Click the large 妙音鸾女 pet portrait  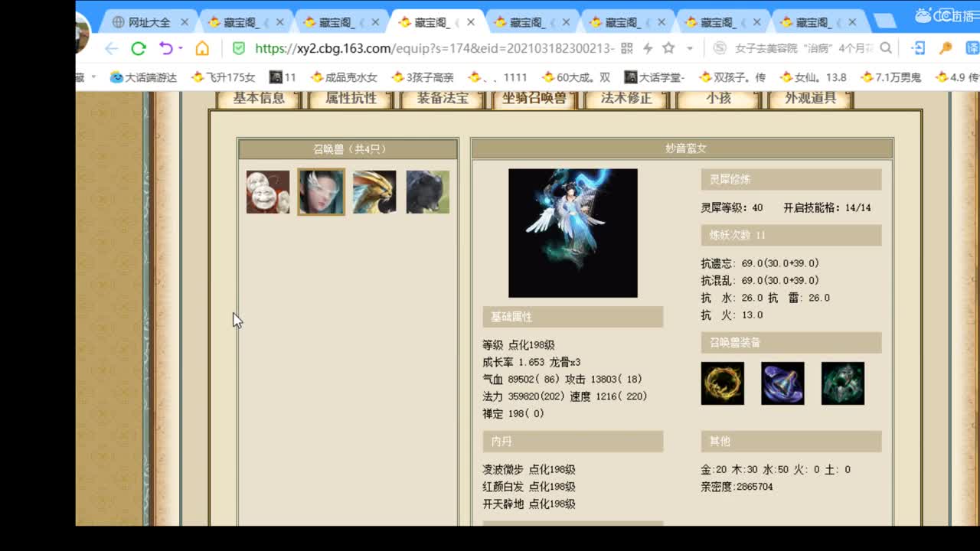pyautogui.click(x=573, y=233)
